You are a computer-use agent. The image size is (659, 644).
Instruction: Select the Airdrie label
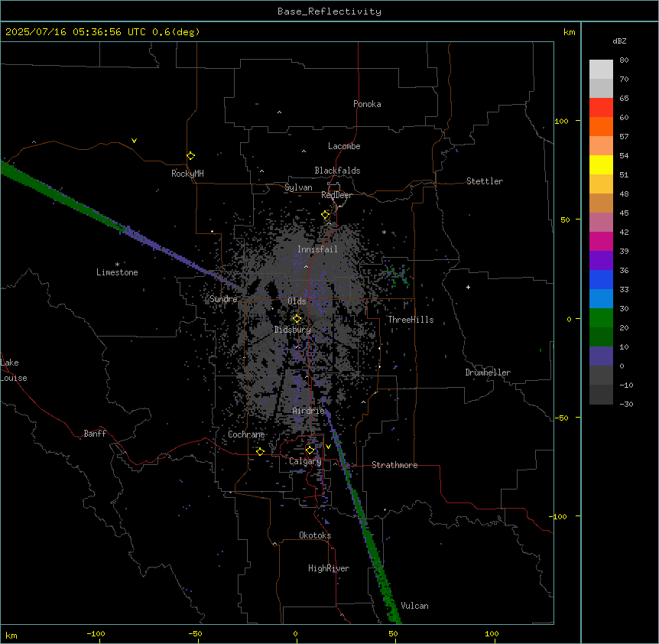tap(309, 411)
